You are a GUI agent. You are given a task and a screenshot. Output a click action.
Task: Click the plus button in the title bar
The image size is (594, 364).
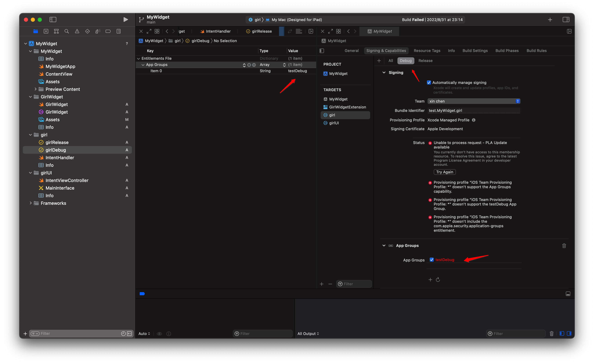click(550, 20)
